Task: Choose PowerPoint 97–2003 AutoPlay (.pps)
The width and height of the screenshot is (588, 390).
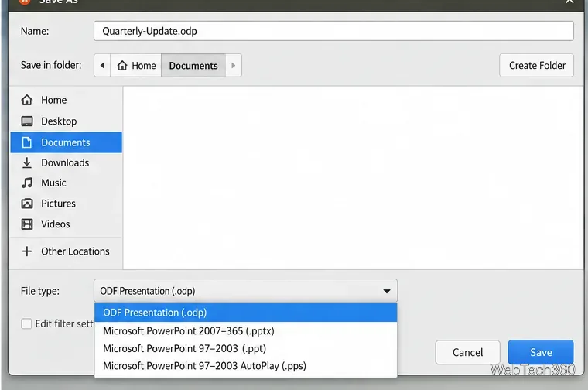Action: point(245,365)
